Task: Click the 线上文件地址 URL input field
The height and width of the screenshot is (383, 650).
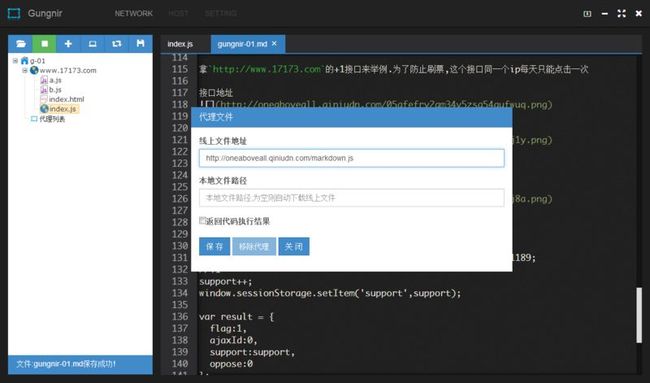Action: (352, 158)
